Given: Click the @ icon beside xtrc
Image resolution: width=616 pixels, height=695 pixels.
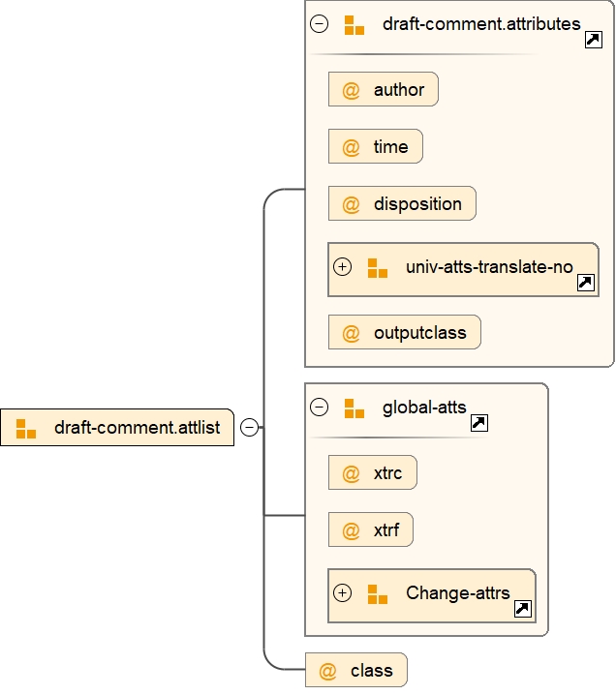Looking at the screenshot, I should click(x=351, y=473).
